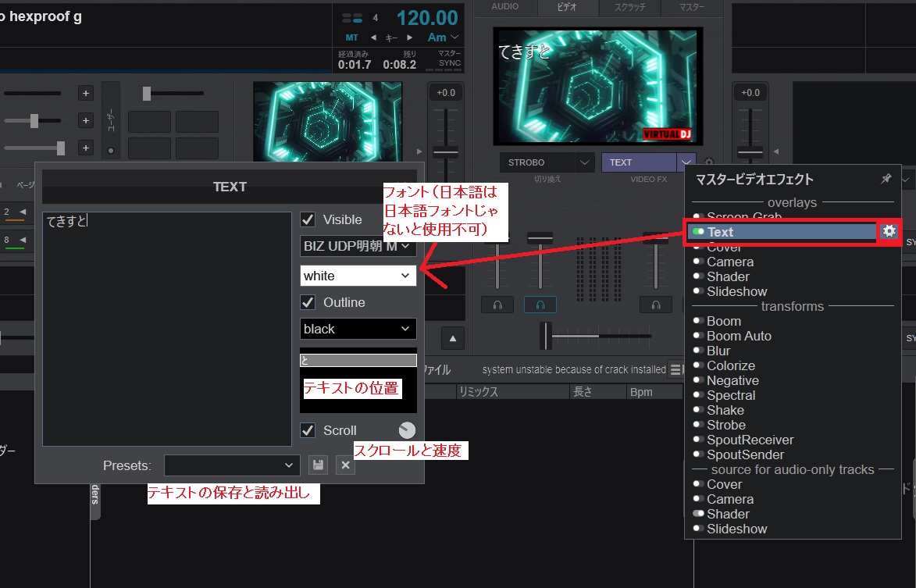Open the black outline color dropdown
The image size is (916, 588).
coord(358,329)
